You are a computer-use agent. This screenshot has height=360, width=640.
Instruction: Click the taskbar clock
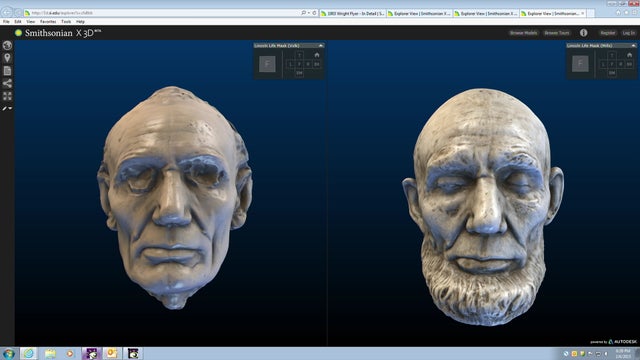click(622, 353)
